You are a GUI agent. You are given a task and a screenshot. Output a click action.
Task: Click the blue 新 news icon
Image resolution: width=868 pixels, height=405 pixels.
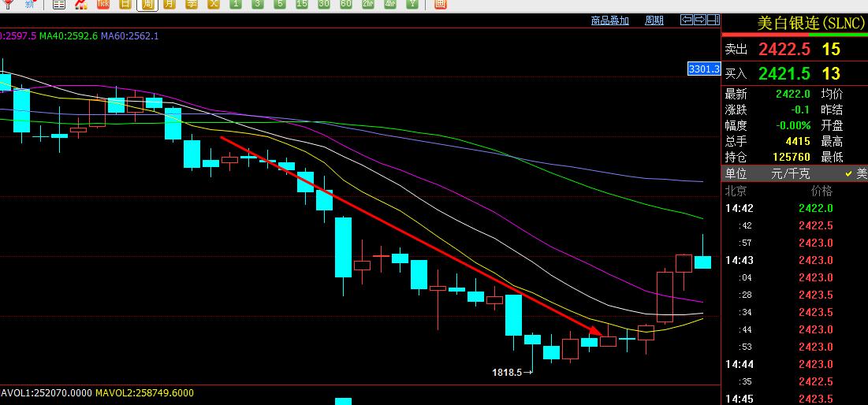[31, 5]
